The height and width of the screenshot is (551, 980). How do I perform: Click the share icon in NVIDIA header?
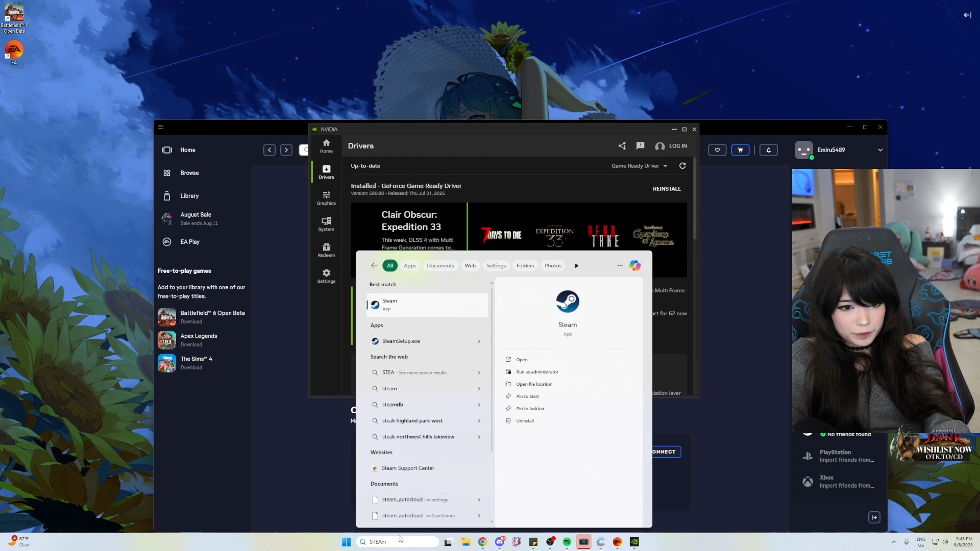pos(622,146)
